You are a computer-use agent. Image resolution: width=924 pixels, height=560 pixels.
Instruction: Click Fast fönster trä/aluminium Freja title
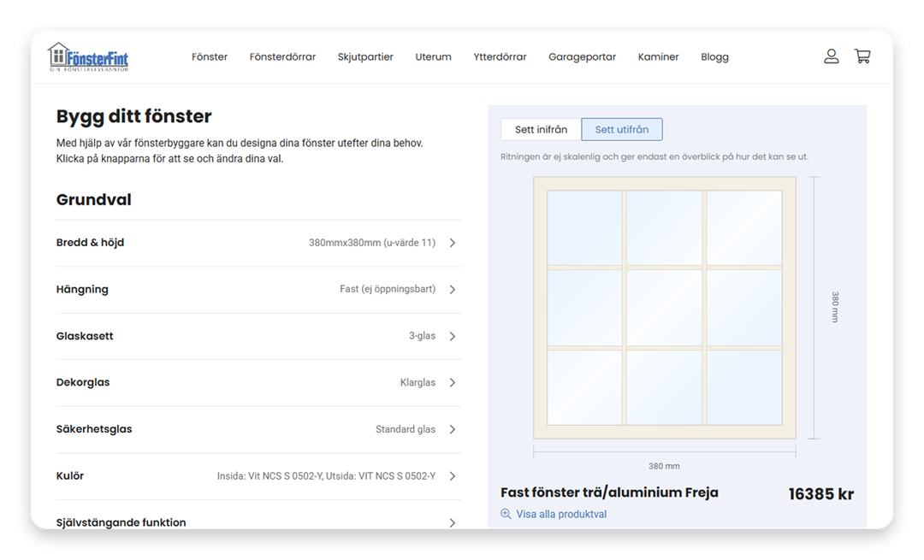(x=609, y=492)
